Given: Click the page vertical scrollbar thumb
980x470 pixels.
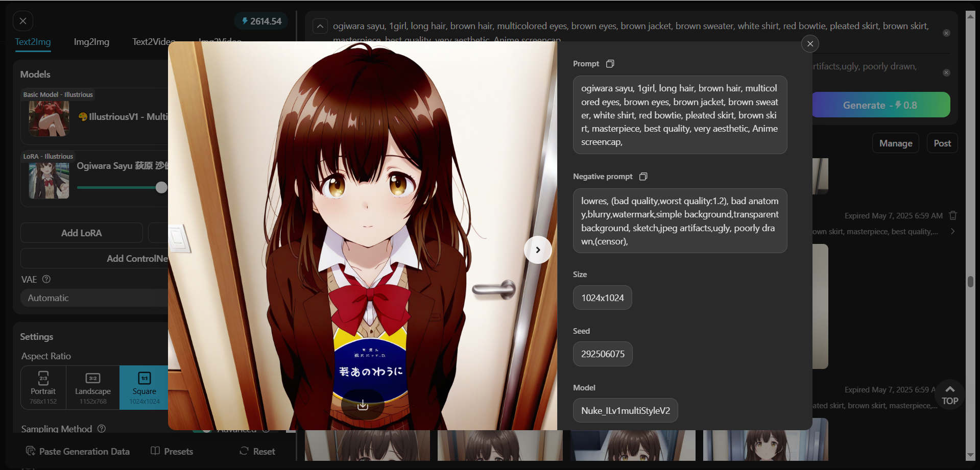Looking at the screenshot, I should [x=970, y=282].
